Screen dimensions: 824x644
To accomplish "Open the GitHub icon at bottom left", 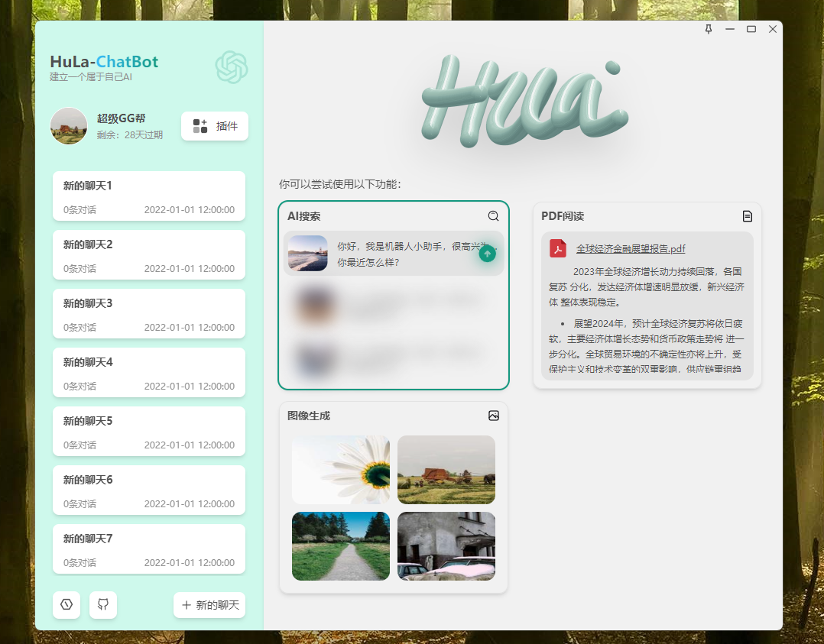I will point(103,604).
